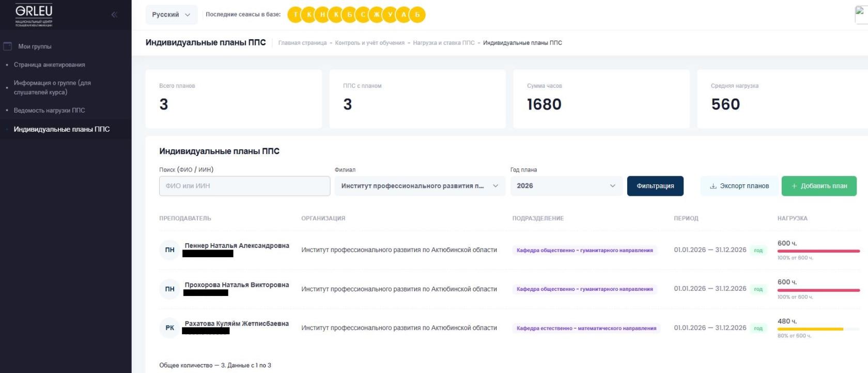
Task: Open Нагрузка и ставка ППС breadcrumb
Action: (x=444, y=43)
